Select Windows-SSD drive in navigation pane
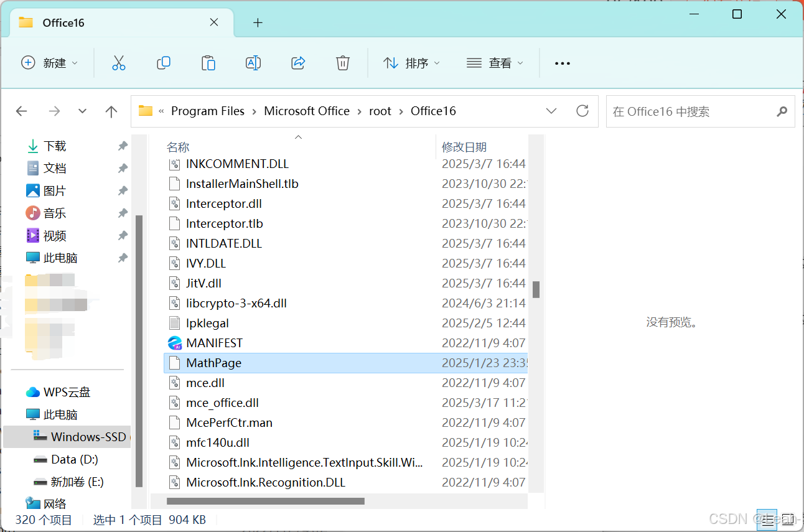The width and height of the screenshot is (804, 532). (x=67, y=437)
